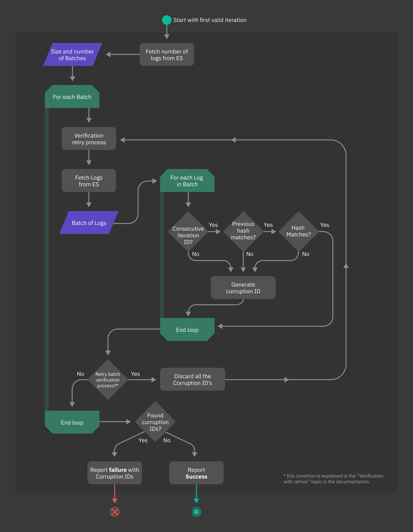Screen dimensions: 413x532
Task: Click the Fetch number of logs from ES step
Action: (x=167, y=54)
